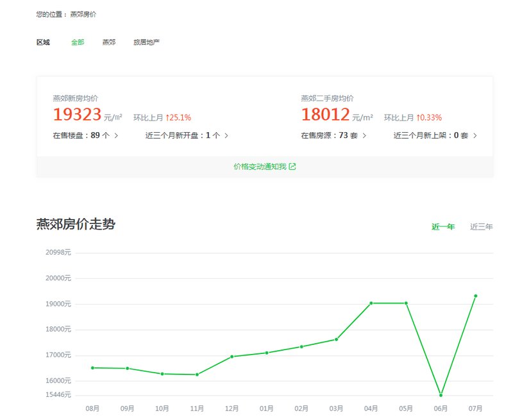Switch to the 近三年 chart tab
Viewport: 513px width, 420px height.
tap(482, 226)
